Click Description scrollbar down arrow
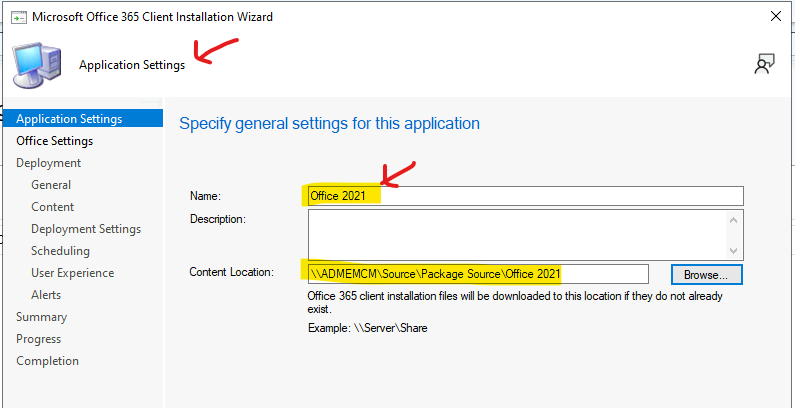The image size is (795, 408). pyautogui.click(x=734, y=250)
